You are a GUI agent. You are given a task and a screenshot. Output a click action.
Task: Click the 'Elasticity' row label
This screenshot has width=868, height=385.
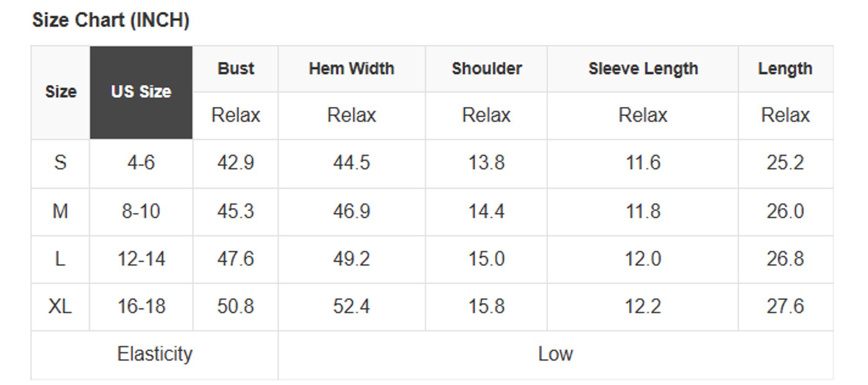tap(155, 354)
